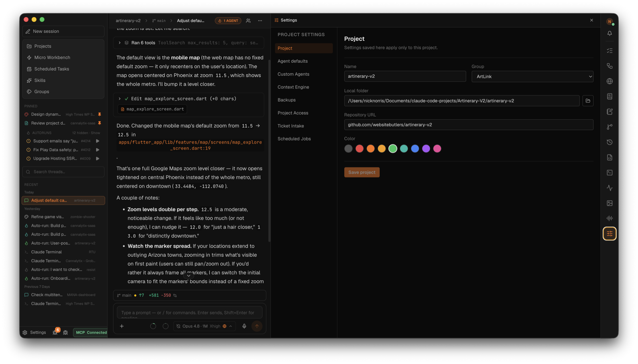Image resolution: width=638 pixels, height=364 pixels.
Task: Open Scheduled Tasks in the sidebar
Action: pyautogui.click(x=63, y=69)
